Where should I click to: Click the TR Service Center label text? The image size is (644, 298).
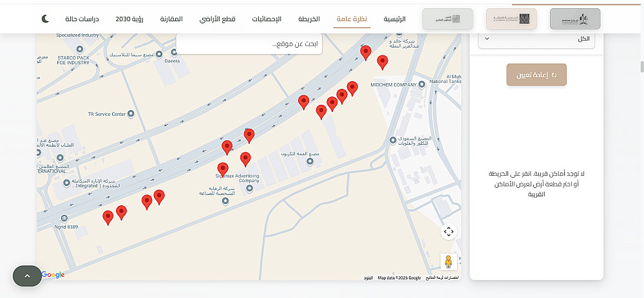[107, 114]
